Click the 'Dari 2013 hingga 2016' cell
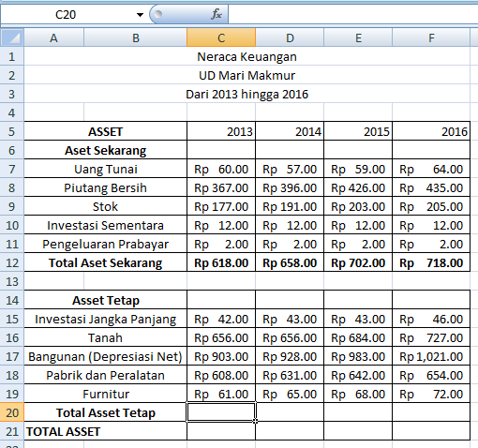Screen dimensions: 478x448 246,94
